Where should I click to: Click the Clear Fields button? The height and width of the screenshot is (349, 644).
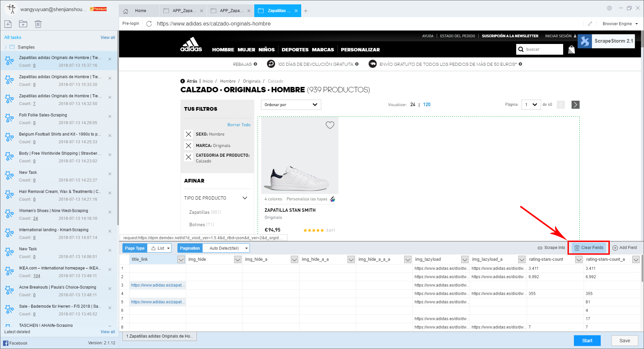[589, 248]
